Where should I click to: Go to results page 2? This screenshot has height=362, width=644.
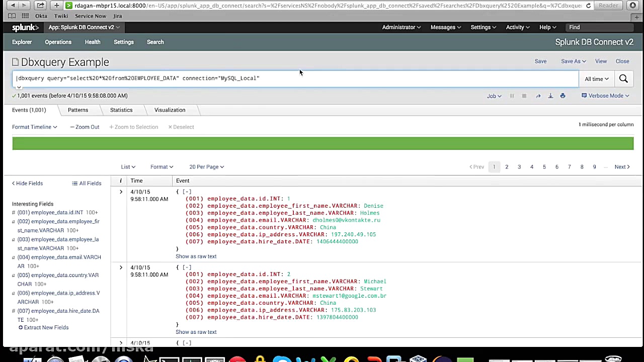[507, 167]
